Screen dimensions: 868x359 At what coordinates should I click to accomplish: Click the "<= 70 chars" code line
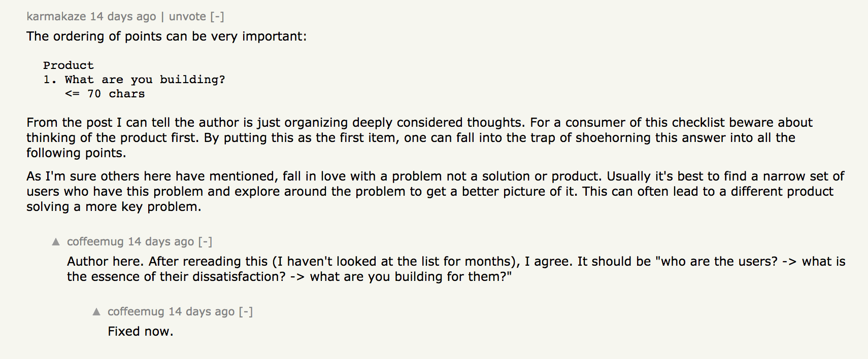coord(105,94)
